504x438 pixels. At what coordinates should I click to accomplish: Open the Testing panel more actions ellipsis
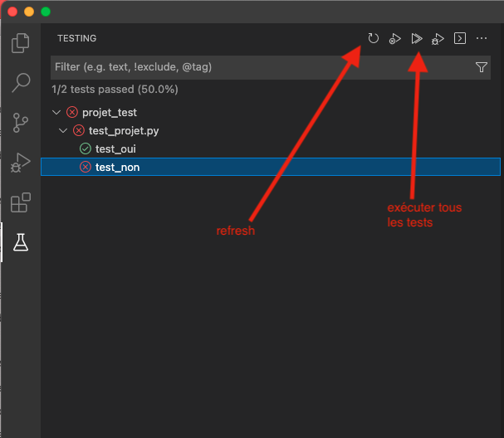482,38
